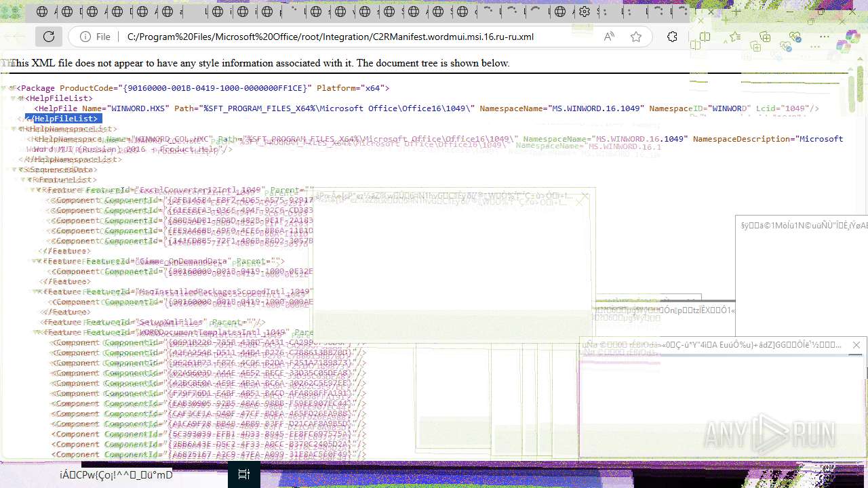This screenshot has height=488, width=868.
Task: Click Component line starting {F79F76D1
Action: click(x=209, y=393)
